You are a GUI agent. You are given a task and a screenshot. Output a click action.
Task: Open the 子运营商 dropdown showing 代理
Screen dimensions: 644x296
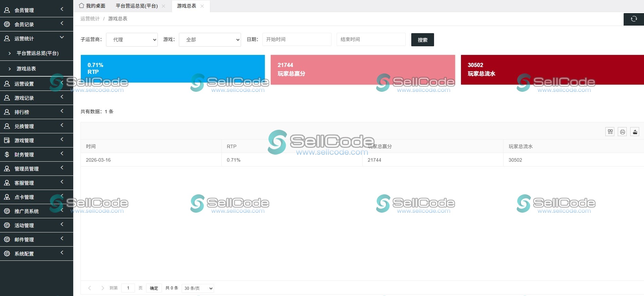[132, 40]
